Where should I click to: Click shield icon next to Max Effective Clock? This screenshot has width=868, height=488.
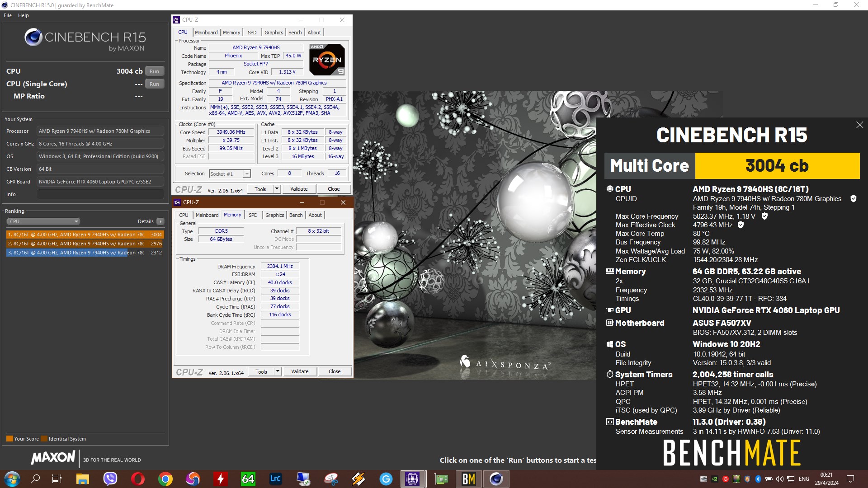pos(741,225)
